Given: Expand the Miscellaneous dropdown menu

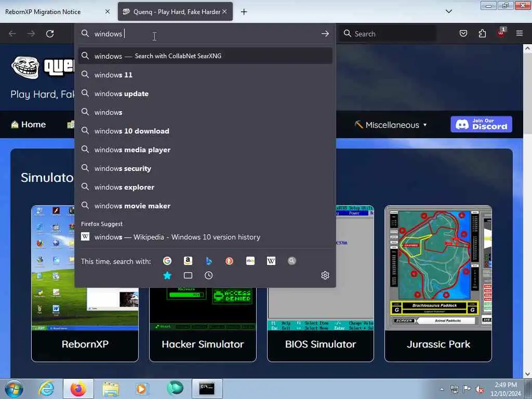Looking at the screenshot, I should (x=391, y=125).
